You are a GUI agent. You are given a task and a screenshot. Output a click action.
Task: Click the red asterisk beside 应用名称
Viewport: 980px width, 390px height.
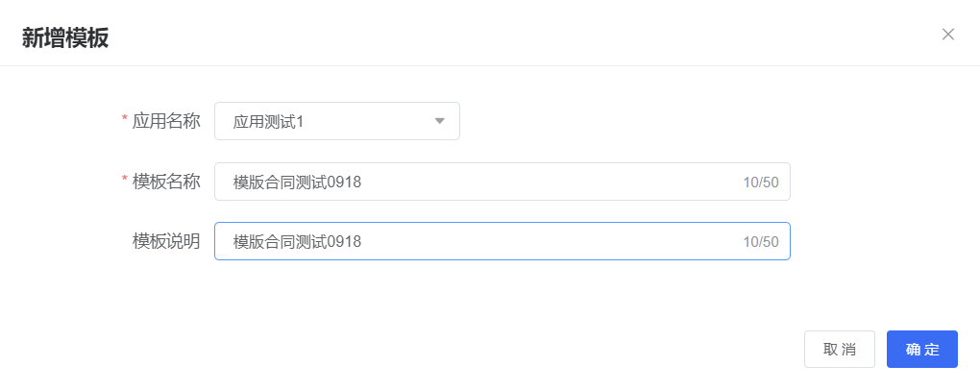124,120
